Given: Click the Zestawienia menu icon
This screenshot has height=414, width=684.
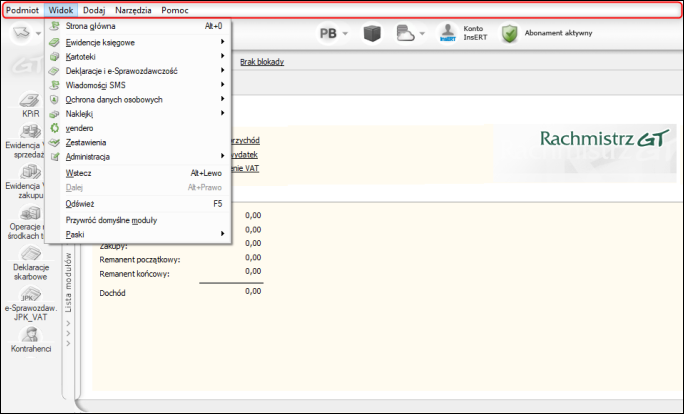Looking at the screenshot, I should 54,142.
